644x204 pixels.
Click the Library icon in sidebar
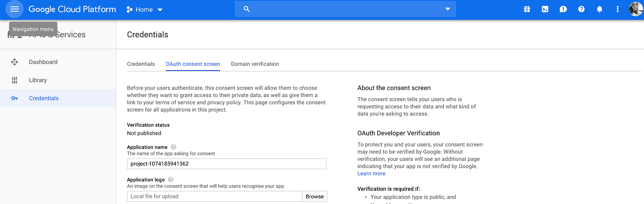click(x=14, y=80)
